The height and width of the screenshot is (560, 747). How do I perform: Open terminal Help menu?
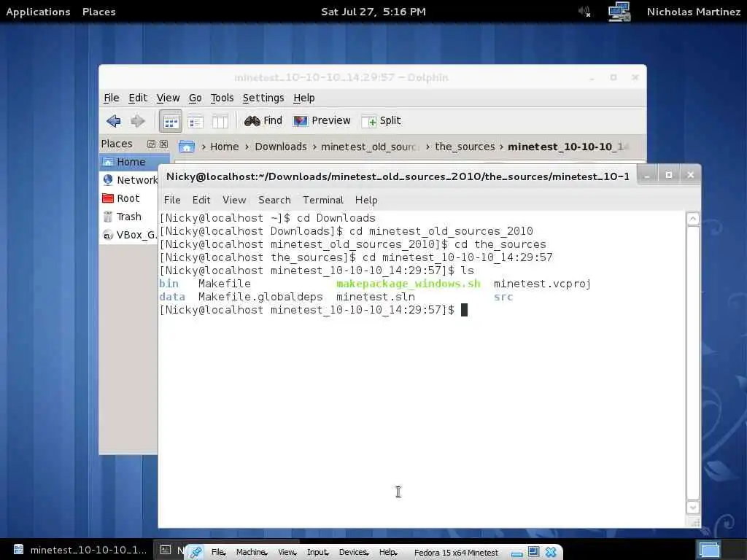[x=366, y=200]
